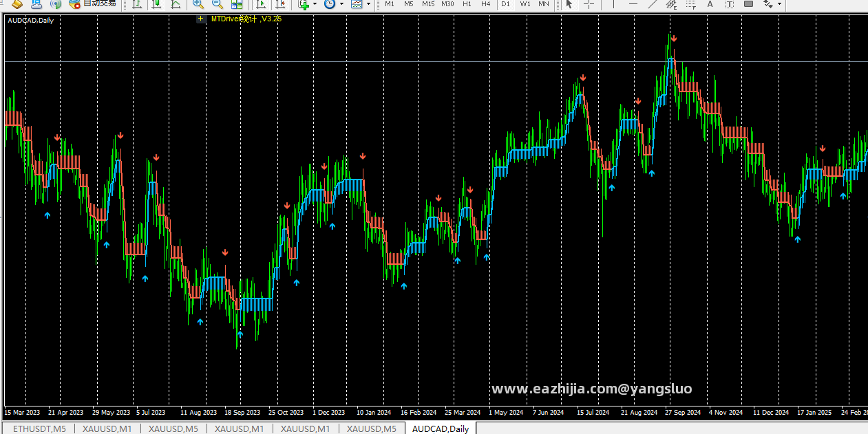The width and height of the screenshot is (868, 434).
Task: Click the AUDCAD,Daily chart title
Action: click(x=30, y=21)
